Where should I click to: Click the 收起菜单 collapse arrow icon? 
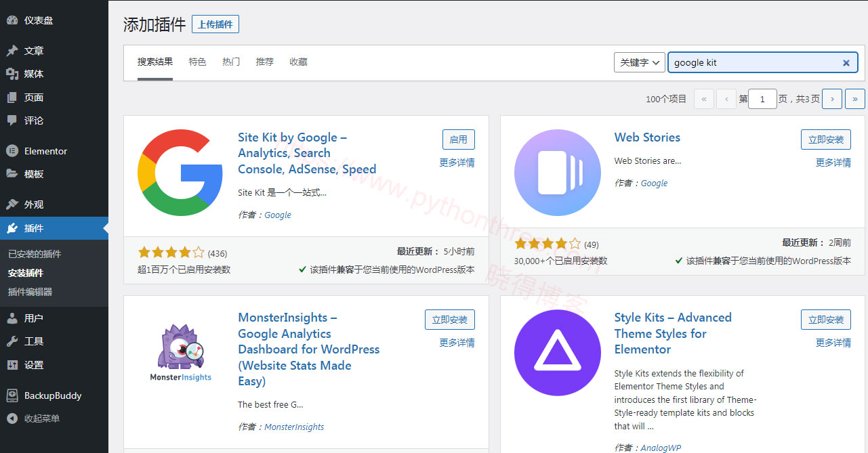(12, 418)
